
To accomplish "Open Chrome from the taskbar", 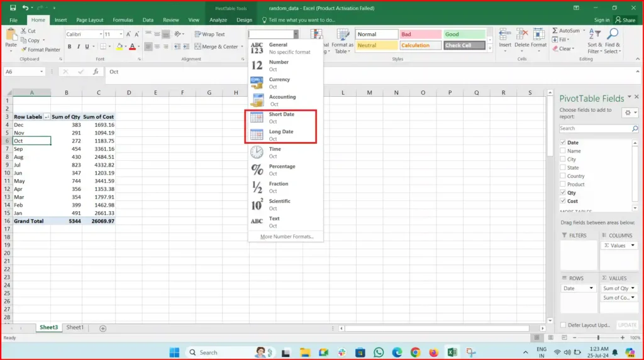I will 415,352.
